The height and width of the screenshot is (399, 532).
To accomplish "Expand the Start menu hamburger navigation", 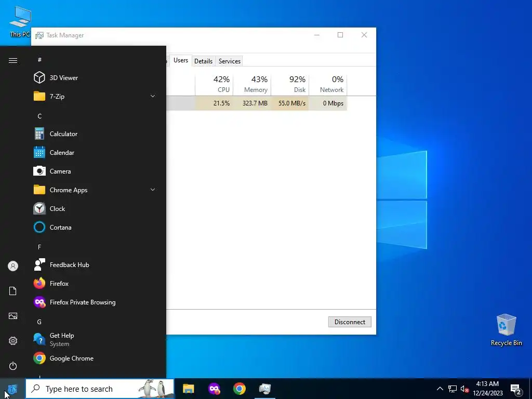I will (13, 60).
